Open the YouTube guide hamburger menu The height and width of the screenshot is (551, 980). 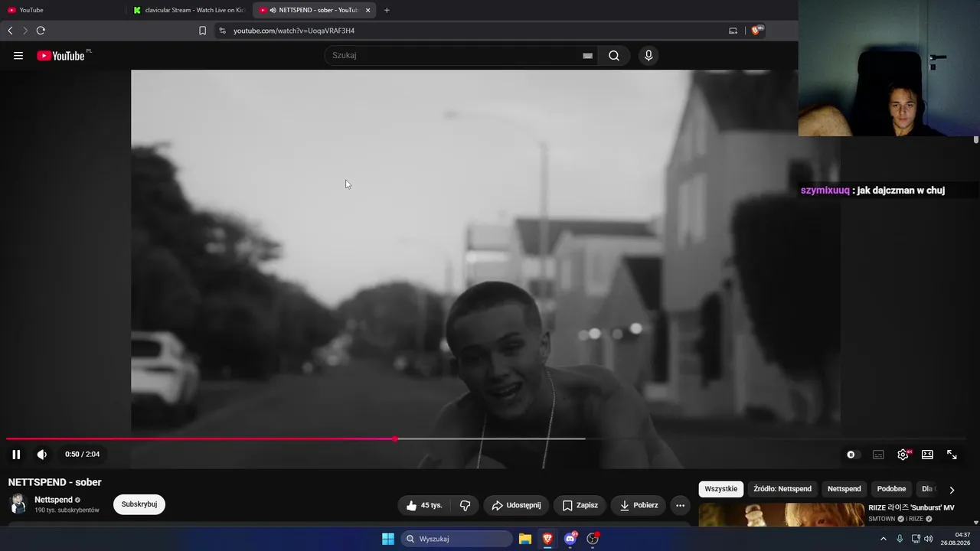click(18, 56)
